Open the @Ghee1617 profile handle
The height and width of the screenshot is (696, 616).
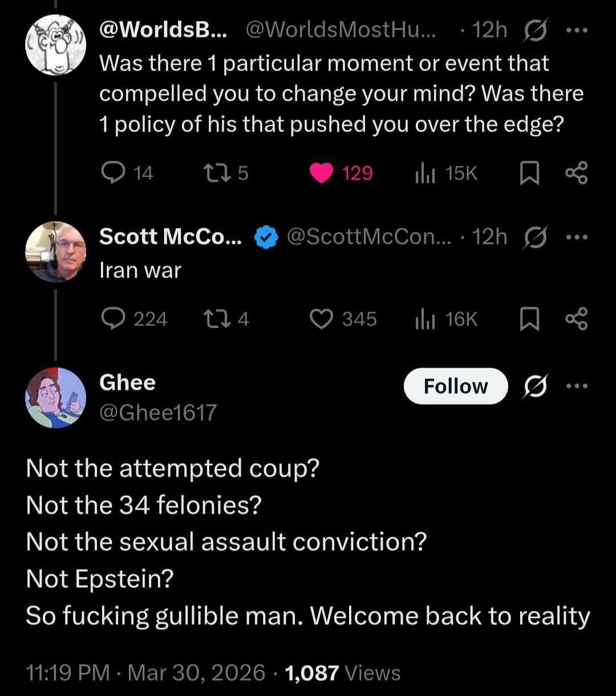(x=158, y=412)
